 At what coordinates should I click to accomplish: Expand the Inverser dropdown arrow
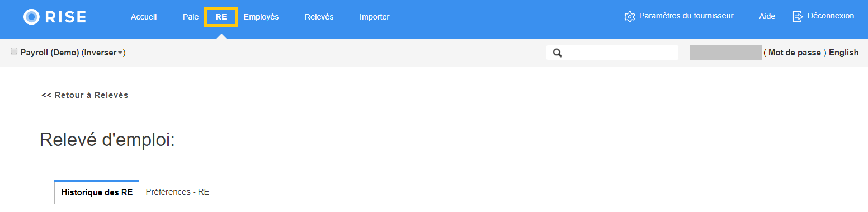[120, 53]
